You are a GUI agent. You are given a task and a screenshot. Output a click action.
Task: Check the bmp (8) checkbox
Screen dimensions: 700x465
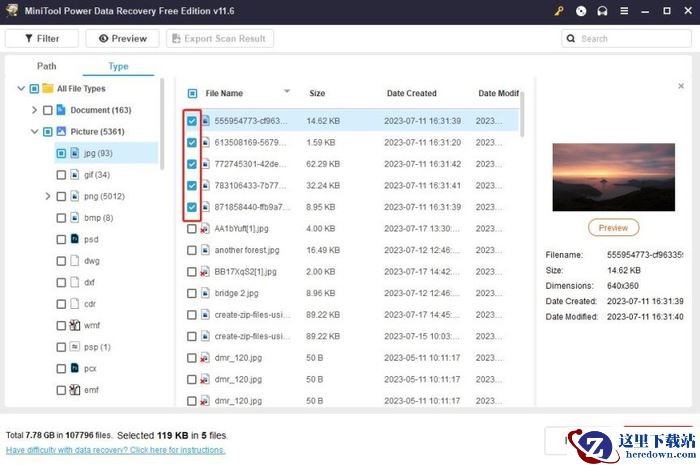61,217
